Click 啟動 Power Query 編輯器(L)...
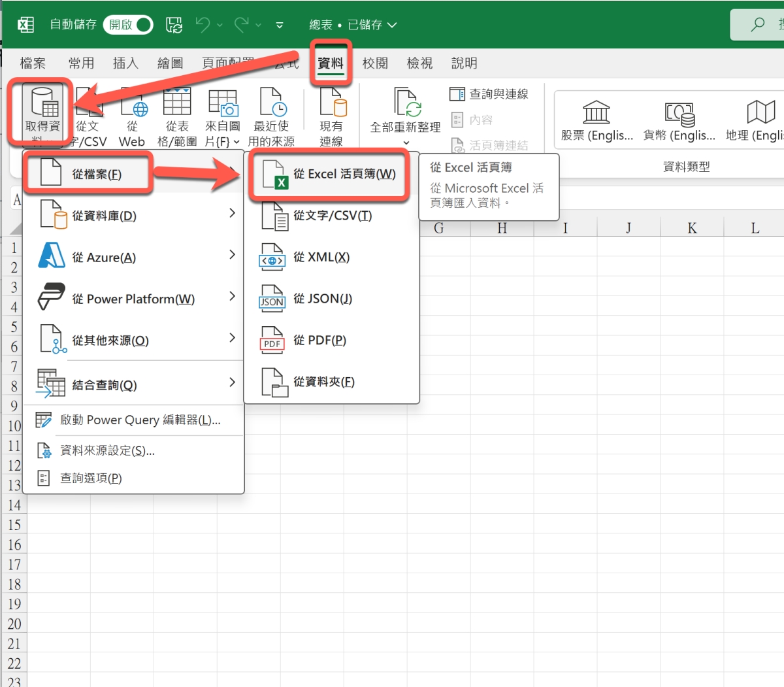 click(133, 420)
